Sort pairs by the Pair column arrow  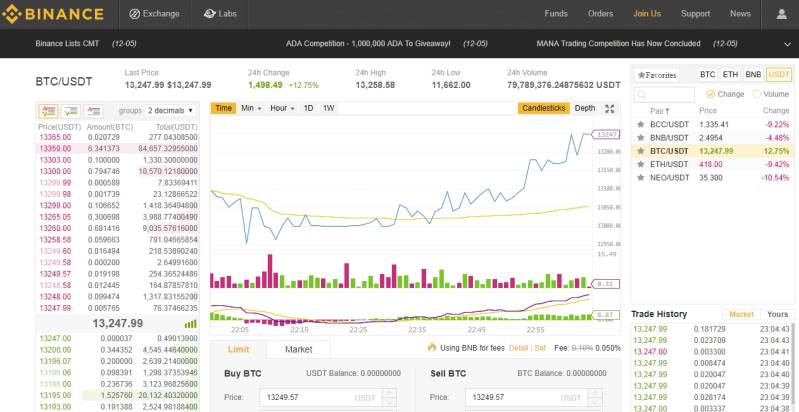pos(667,111)
